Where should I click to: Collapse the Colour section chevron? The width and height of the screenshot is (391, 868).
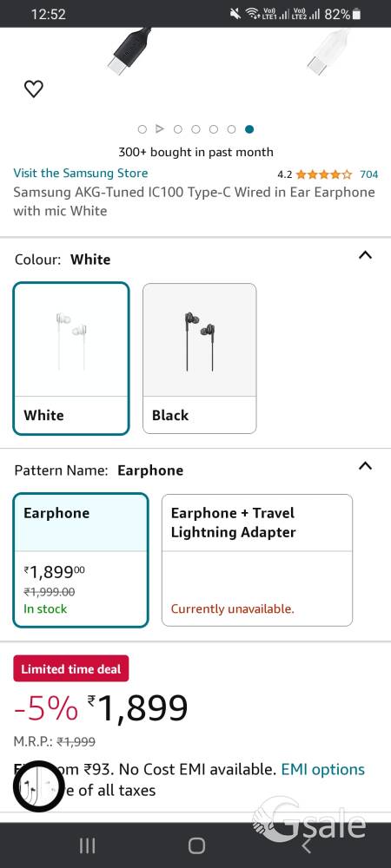point(365,255)
